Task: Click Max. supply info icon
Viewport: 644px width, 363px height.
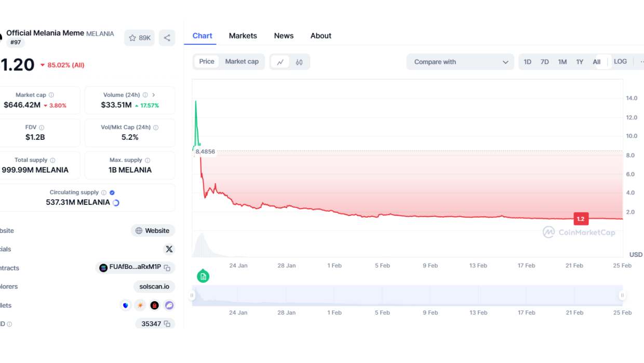Action: tap(147, 160)
